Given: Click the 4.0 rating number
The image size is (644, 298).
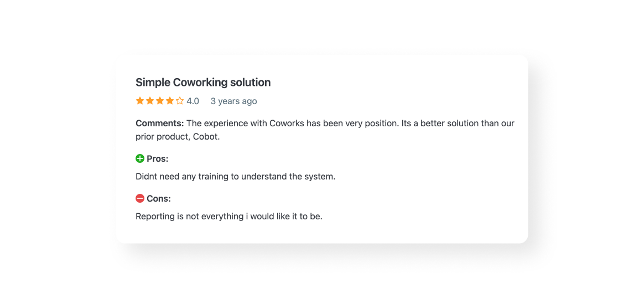Looking at the screenshot, I should pyautogui.click(x=193, y=101).
